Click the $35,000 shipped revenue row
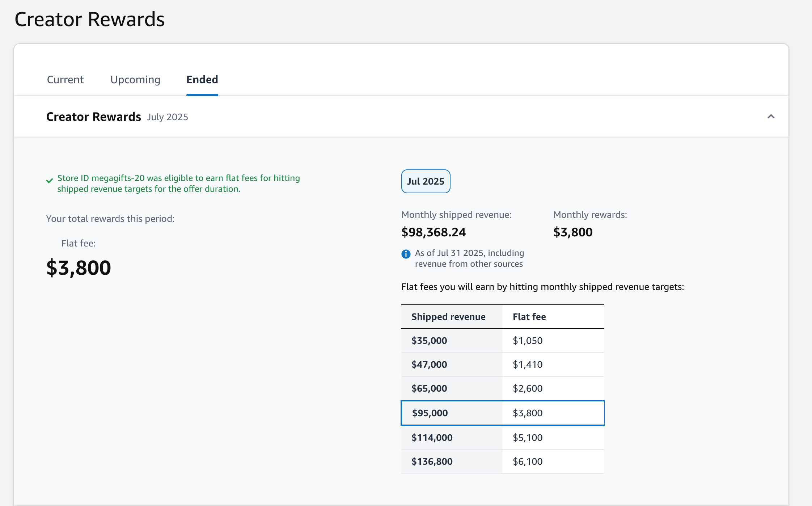This screenshot has width=812, height=506. click(429, 341)
